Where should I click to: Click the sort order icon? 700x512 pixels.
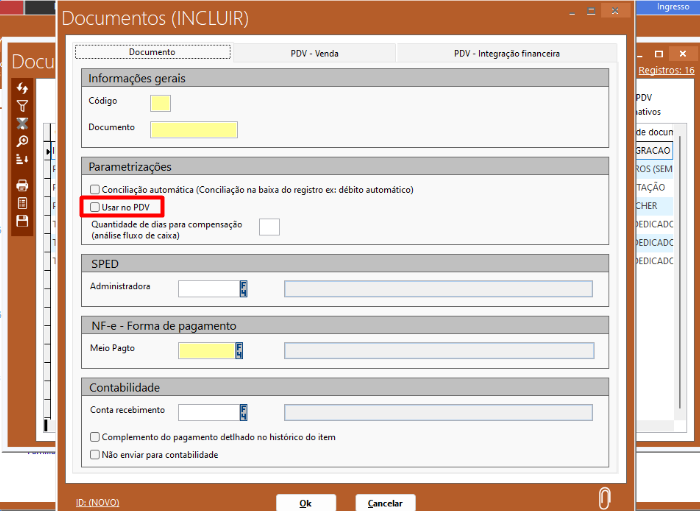point(22,159)
